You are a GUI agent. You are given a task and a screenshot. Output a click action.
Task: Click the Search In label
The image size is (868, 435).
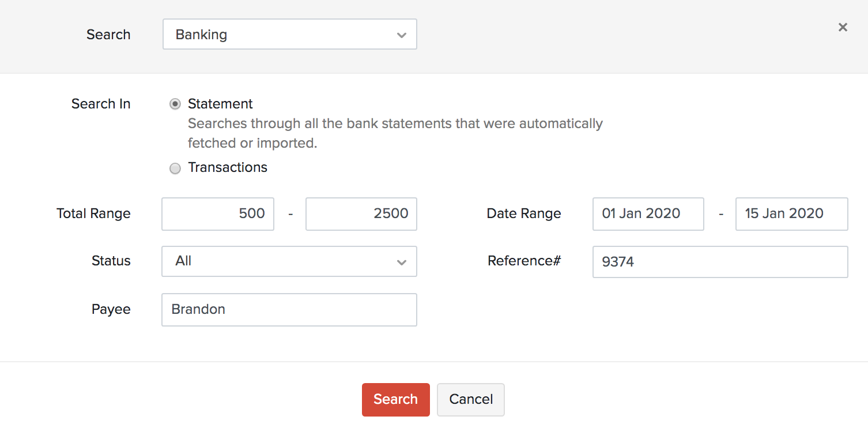point(101,104)
